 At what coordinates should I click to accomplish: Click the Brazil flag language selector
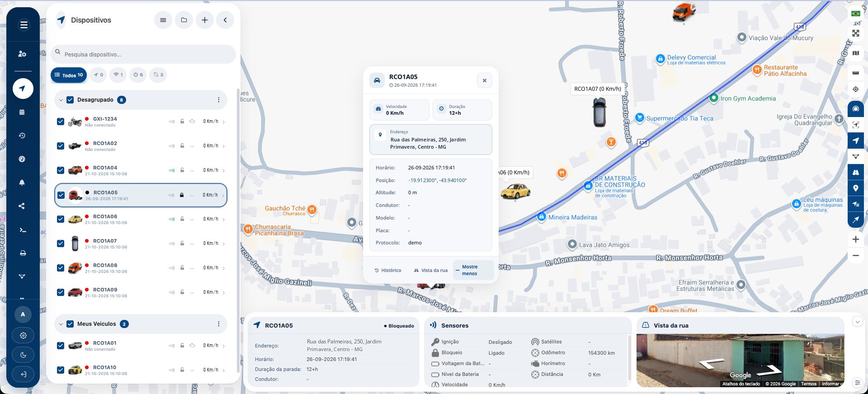click(x=855, y=14)
